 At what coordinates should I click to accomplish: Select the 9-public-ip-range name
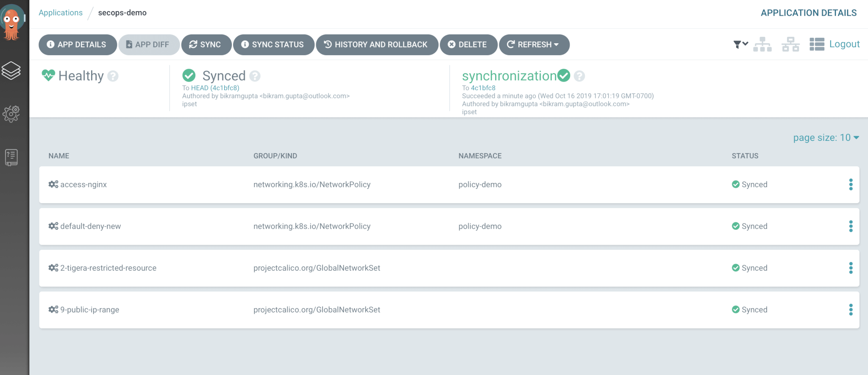point(90,310)
